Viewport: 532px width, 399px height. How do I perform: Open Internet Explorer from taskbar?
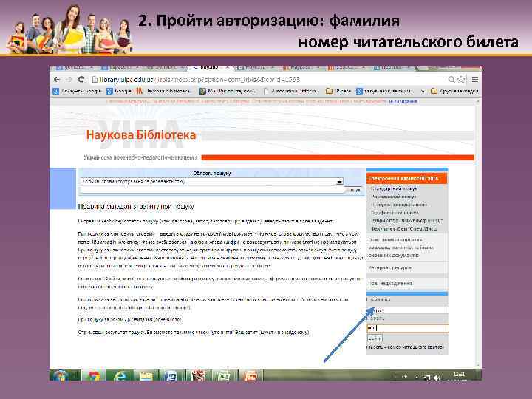click(120, 376)
